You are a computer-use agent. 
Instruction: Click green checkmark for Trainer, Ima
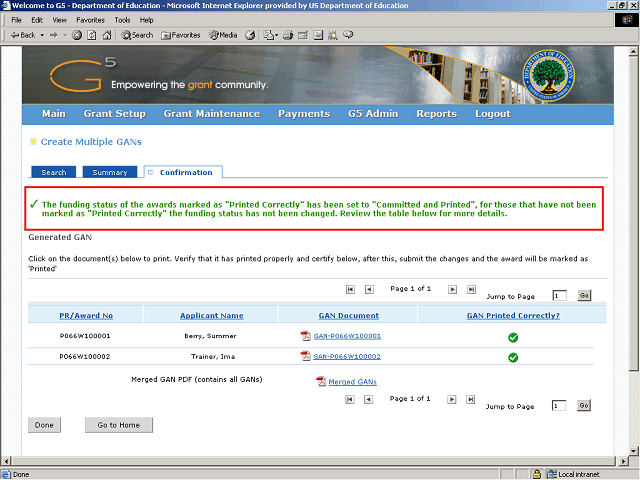513,358
